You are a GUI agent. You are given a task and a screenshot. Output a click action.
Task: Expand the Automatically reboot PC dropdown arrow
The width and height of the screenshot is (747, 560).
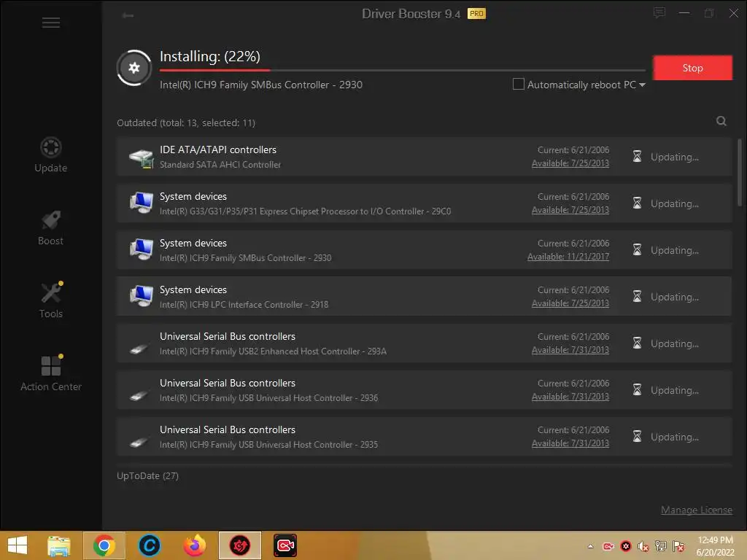pos(642,85)
